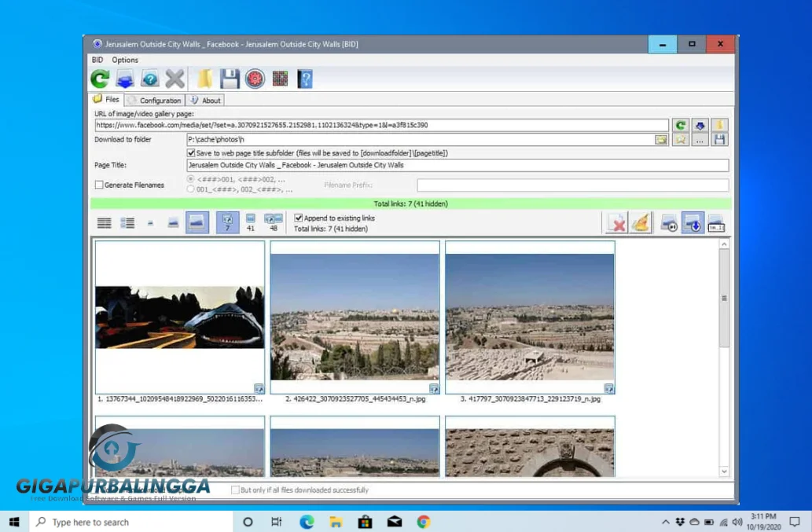Select the smallest thumbnail size icon
The width and height of the screenshot is (812, 532).
[x=150, y=223]
